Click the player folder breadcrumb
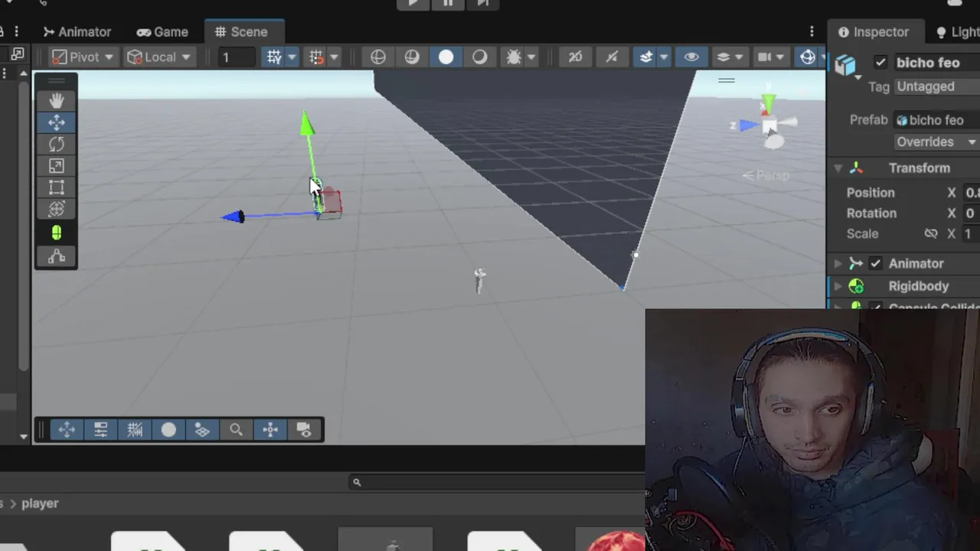 tap(40, 504)
